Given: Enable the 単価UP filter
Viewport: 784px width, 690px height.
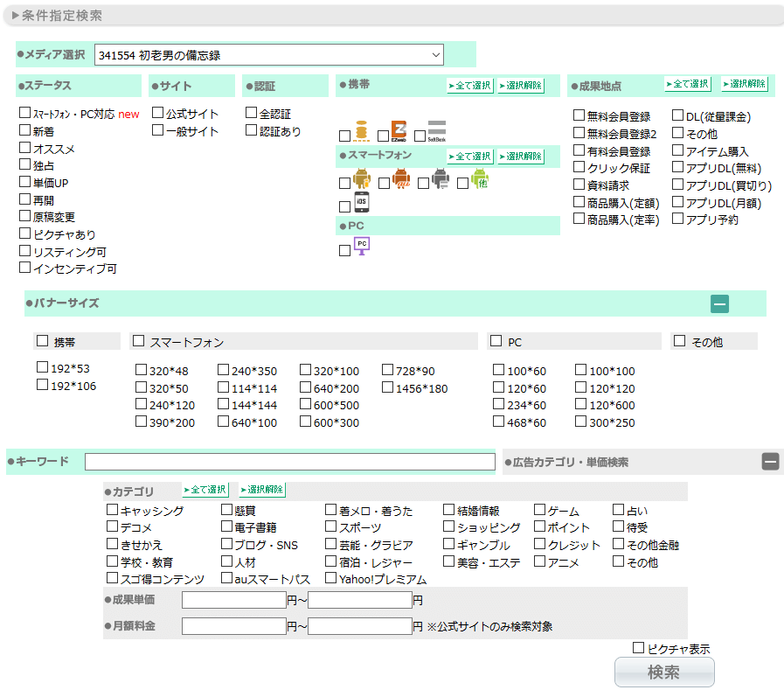Looking at the screenshot, I should (x=24, y=182).
